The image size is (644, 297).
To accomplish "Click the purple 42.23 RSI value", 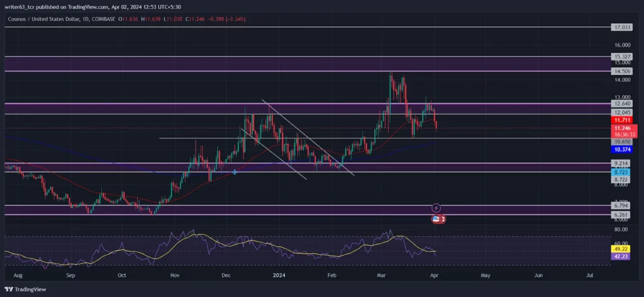I will coord(619,256).
